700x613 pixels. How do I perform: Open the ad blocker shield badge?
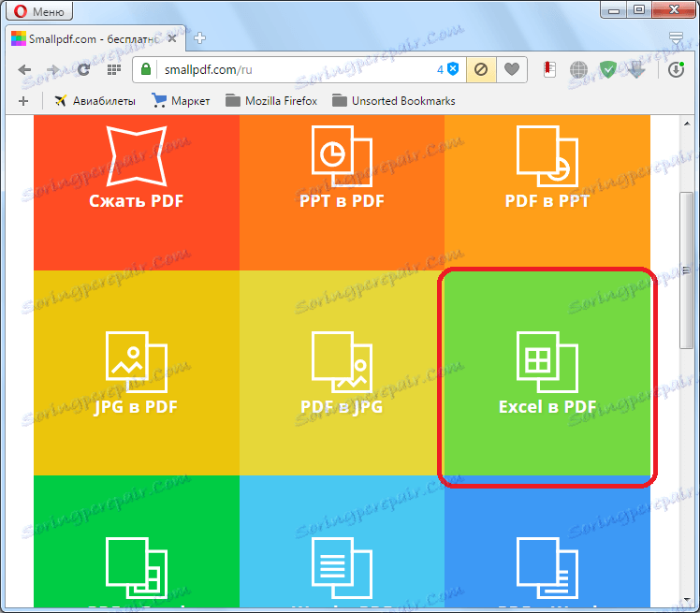pos(447,69)
